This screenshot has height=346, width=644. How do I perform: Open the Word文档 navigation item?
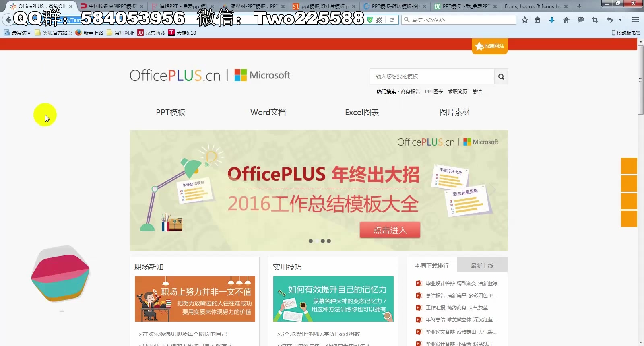[x=268, y=113]
